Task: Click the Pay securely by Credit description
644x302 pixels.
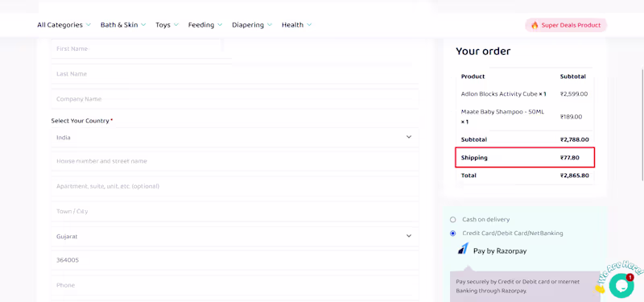Action: click(x=518, y=287)
